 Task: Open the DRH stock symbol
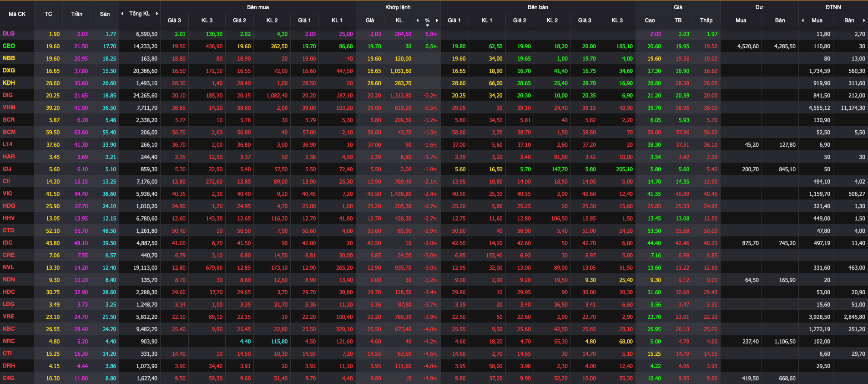tap(9, 366)
